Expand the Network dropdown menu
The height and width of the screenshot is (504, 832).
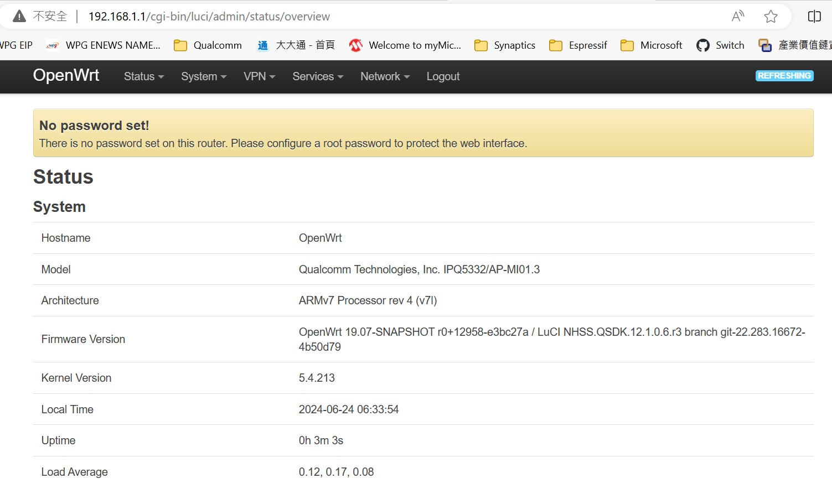(385, 76)
